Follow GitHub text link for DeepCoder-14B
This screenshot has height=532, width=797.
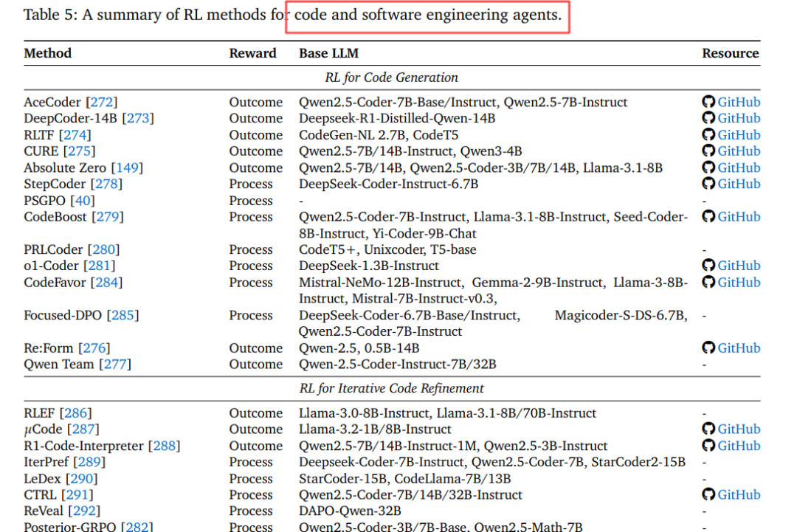(739, 118)
